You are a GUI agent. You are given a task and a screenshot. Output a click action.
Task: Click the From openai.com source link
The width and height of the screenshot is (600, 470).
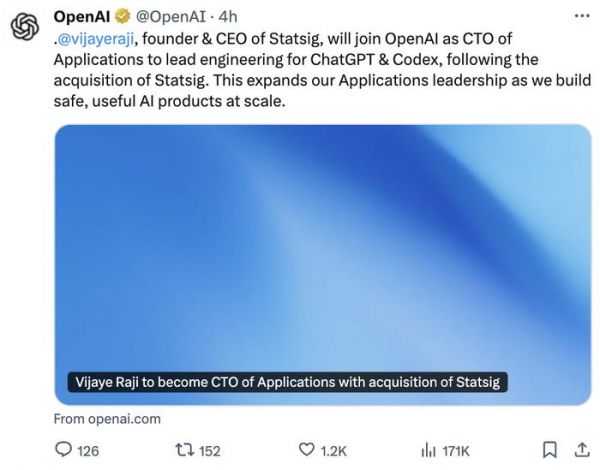(107, 419)
